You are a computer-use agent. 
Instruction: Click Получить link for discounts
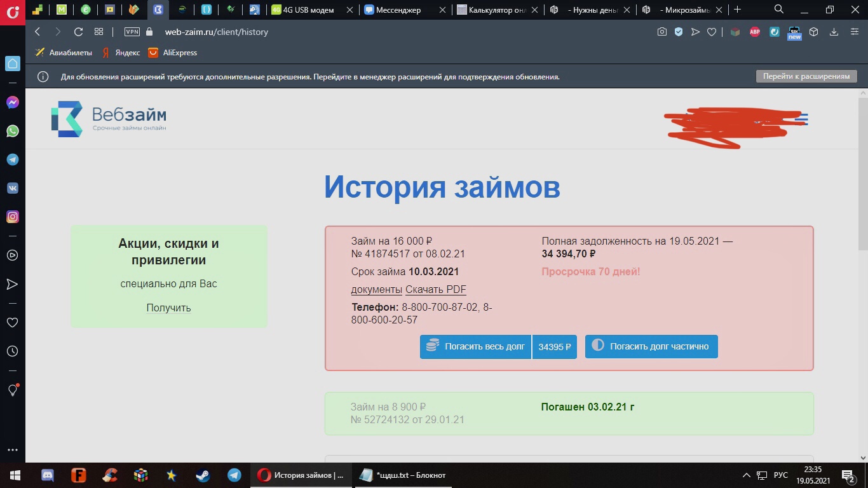coord(168,308)
